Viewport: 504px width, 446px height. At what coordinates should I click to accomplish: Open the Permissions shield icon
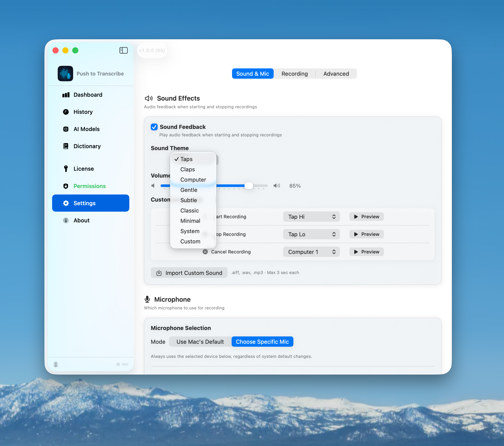tap(66, 186)
